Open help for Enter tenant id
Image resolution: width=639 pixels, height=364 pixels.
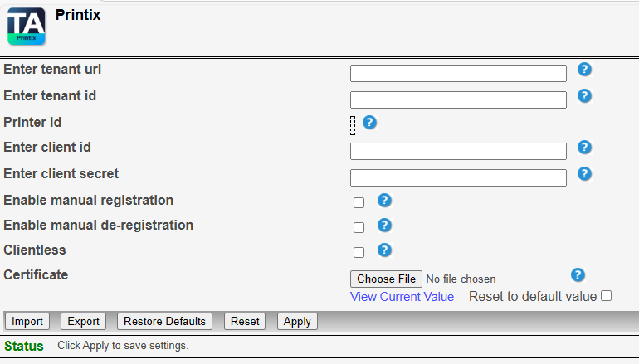(x=584, y=96)
